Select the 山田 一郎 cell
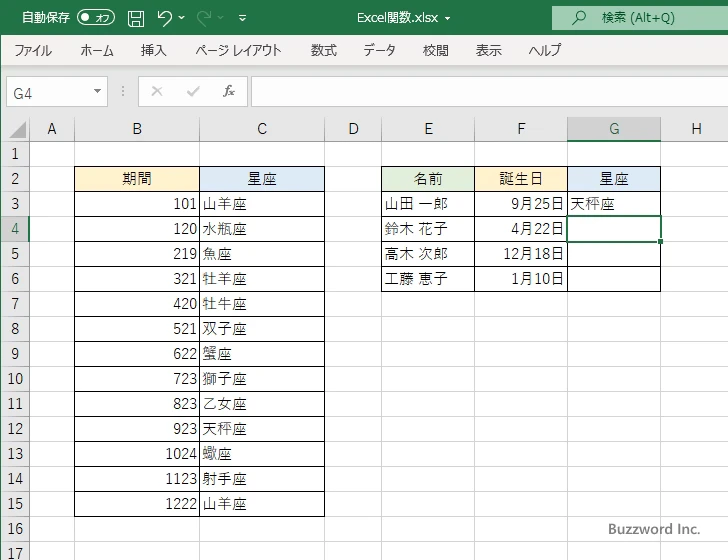The height and width of the screenshot is (560, 728). point(428,204)
